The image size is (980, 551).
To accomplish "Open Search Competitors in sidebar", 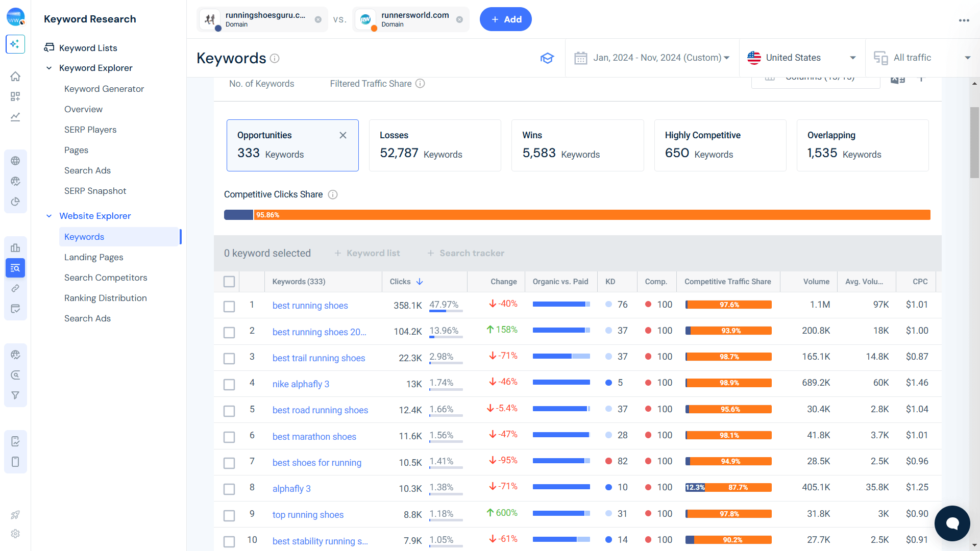I will click(x=106, y=278).
